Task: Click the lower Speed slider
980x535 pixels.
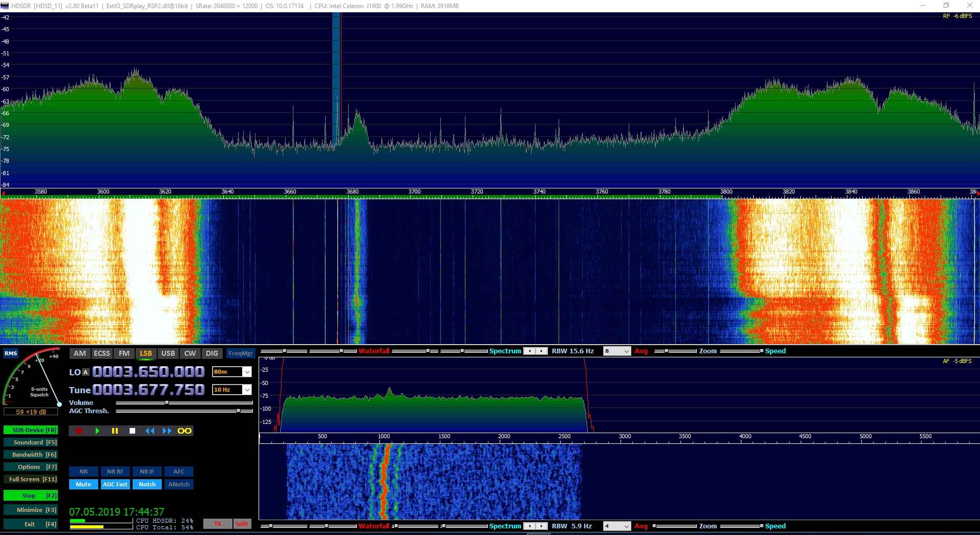Action: pos(741,526)
